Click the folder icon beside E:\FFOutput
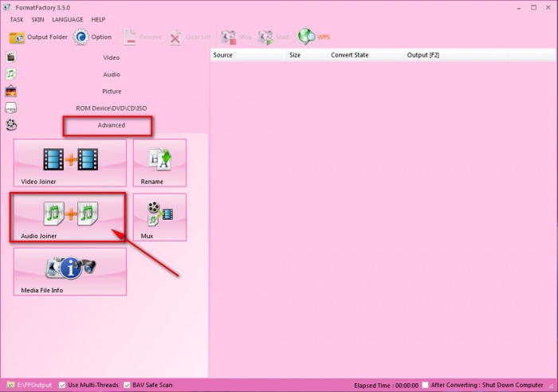 (10, 385)
